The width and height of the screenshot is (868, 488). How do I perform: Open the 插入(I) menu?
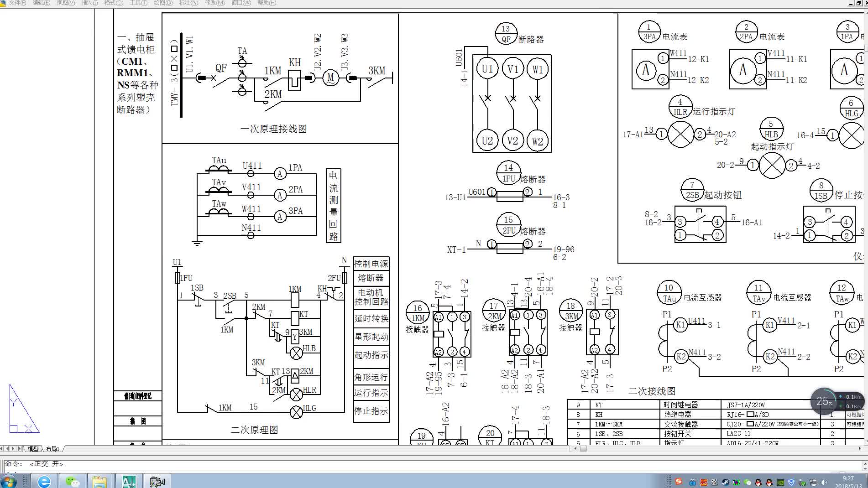(x=89, y=3)
